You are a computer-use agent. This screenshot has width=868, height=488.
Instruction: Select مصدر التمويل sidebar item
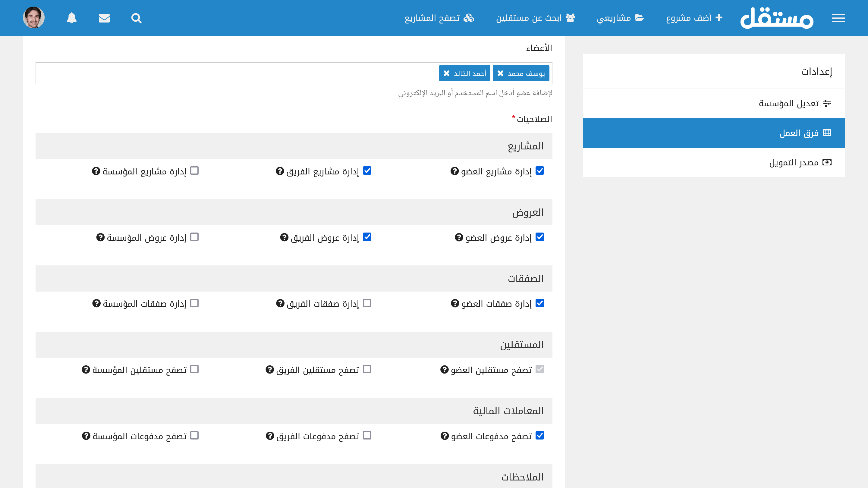[794, 163]
